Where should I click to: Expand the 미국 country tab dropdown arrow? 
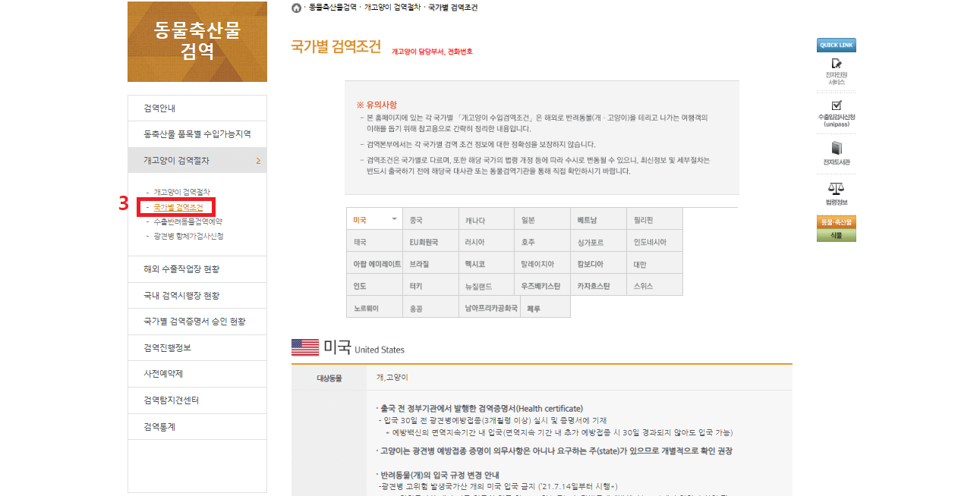click(394, 219)
